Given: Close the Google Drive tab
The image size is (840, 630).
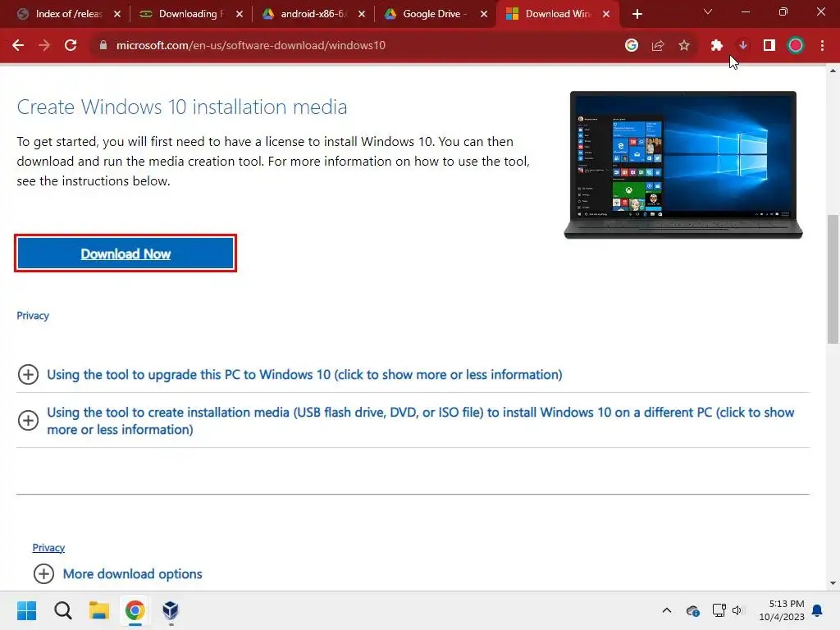Looking at the screenshot, I should 484,14.
